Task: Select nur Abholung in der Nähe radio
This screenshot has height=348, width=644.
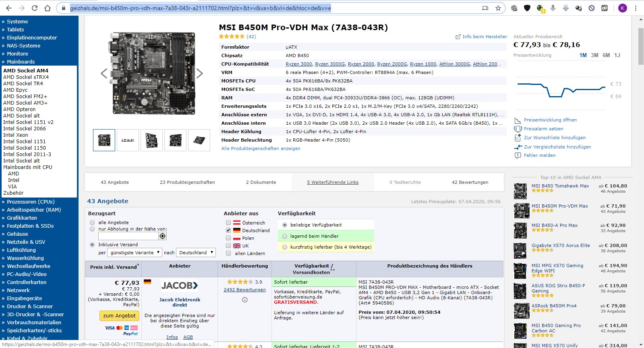Action: [92, 229]
